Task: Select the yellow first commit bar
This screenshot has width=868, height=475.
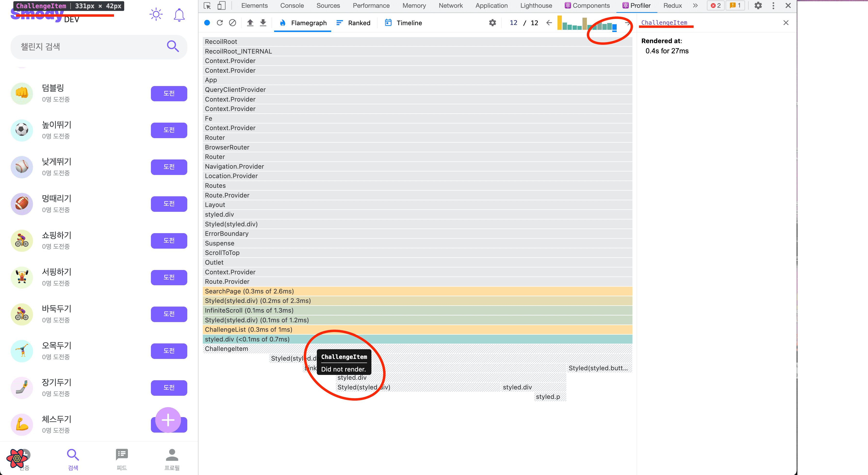Action: click(x=559, y=23)
